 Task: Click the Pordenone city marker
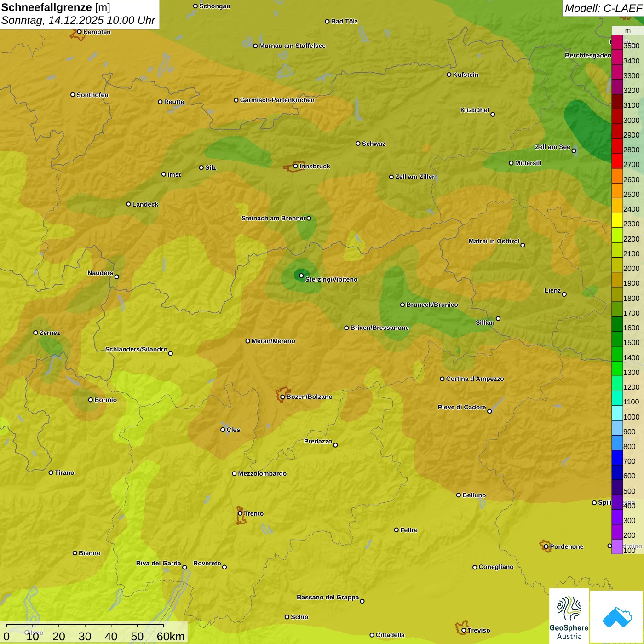pyautogui.click(x=546, y=546)
